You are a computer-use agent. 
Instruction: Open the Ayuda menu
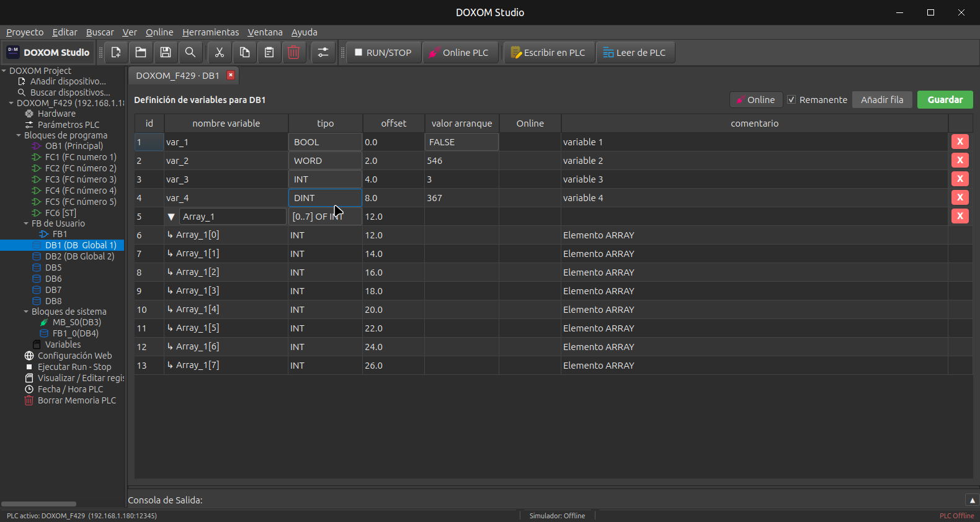click(304, 32)
